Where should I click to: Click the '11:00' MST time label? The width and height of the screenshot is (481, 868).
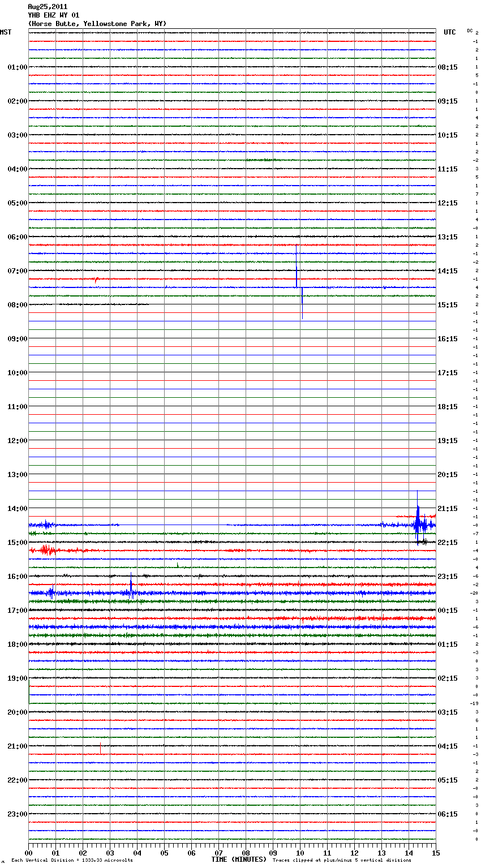coord(17,407)
